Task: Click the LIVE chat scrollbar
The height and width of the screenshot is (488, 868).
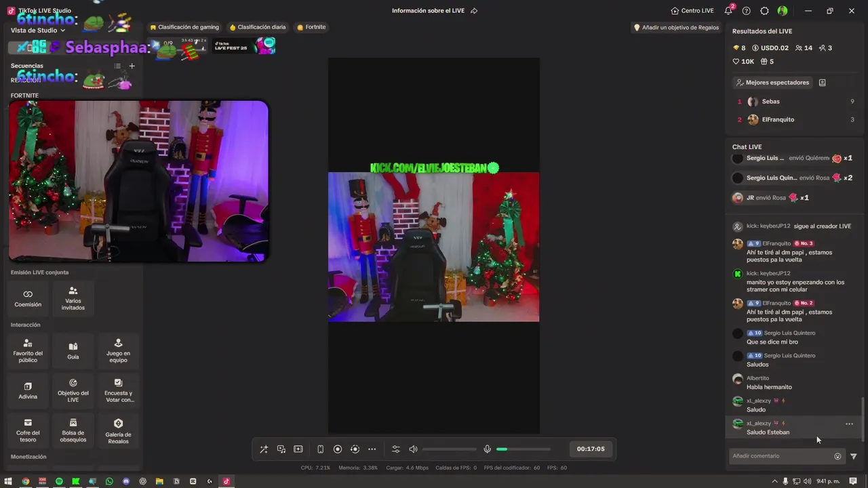Action: click(863, 420)
